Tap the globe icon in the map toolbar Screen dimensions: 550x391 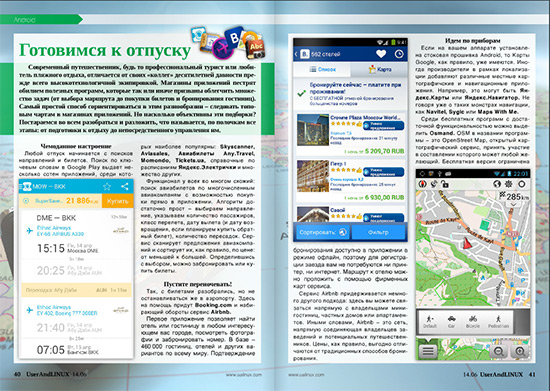pos(497,184)
